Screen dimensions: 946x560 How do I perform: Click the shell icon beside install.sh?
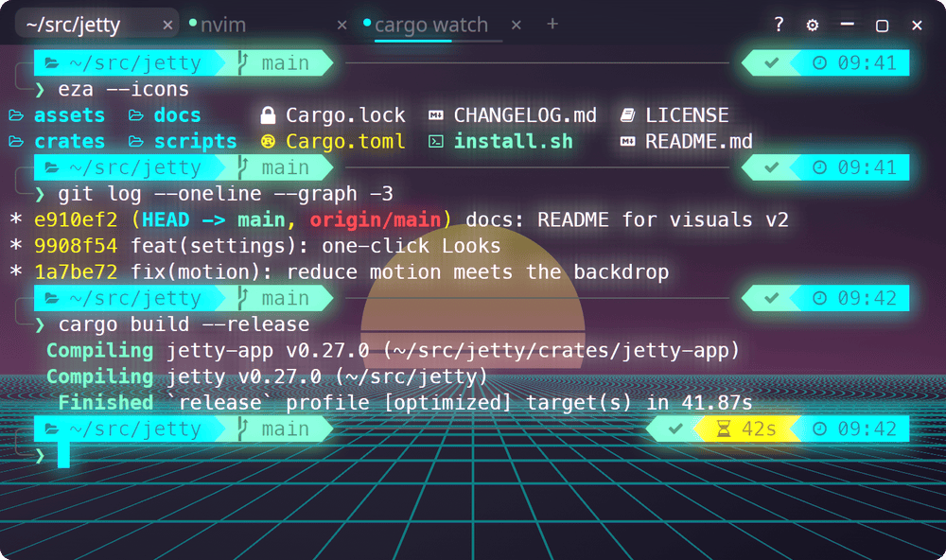435,141
